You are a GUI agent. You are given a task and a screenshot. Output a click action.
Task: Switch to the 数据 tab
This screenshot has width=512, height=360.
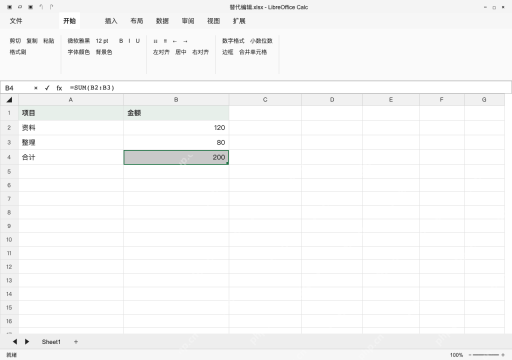point(162,21)
